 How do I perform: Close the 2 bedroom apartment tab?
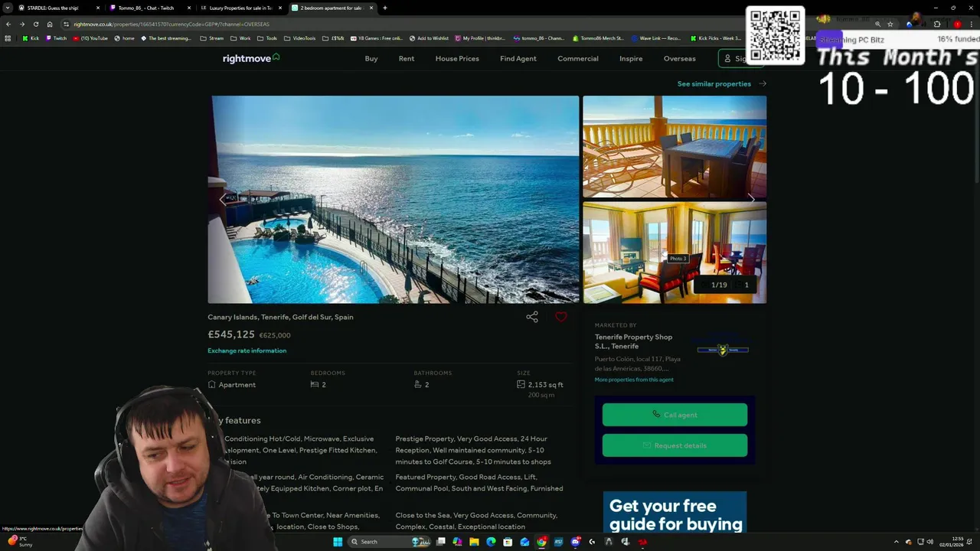click(371, 8)
